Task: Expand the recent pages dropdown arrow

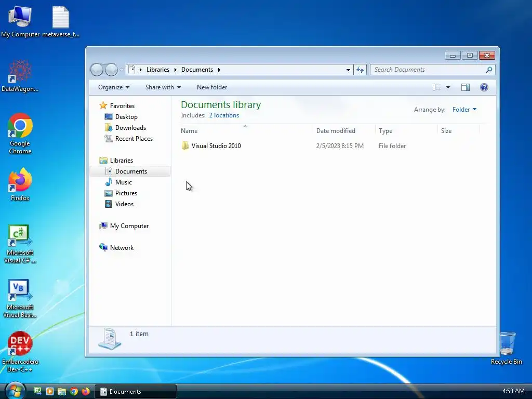Action: tap(122, 70)
